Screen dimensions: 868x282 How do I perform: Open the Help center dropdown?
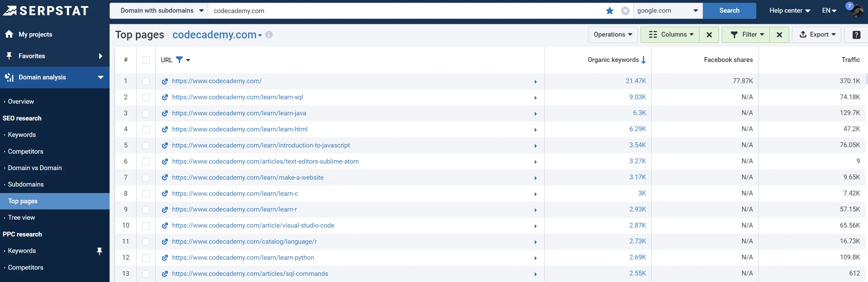(x=790, y=11)
